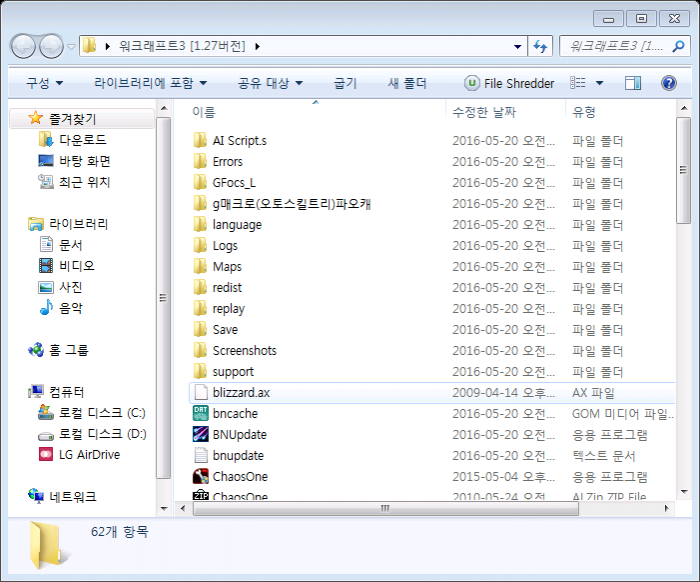The height and width of the screenshot is (582, 700).
Task: Expand breadcrumb arrow after 워크래프트3 [1.27버전]
Action: (257, 46)
